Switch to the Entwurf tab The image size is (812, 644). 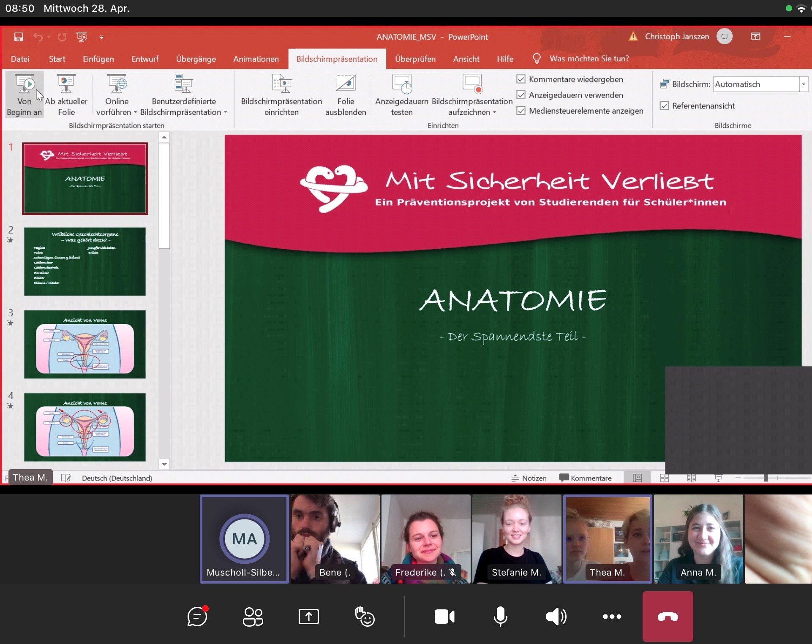145,59
